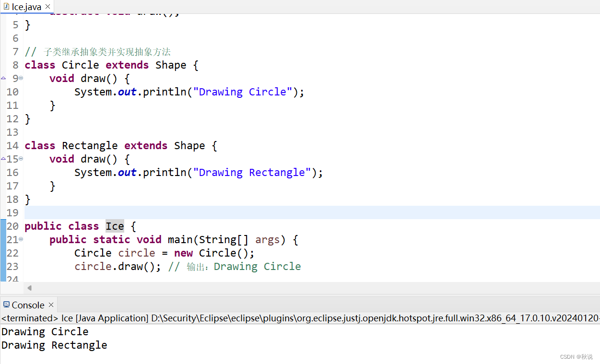Click class name "Rectangle" in line 14 declaration
Screen dimensions: 600x364
click(90, 146)
